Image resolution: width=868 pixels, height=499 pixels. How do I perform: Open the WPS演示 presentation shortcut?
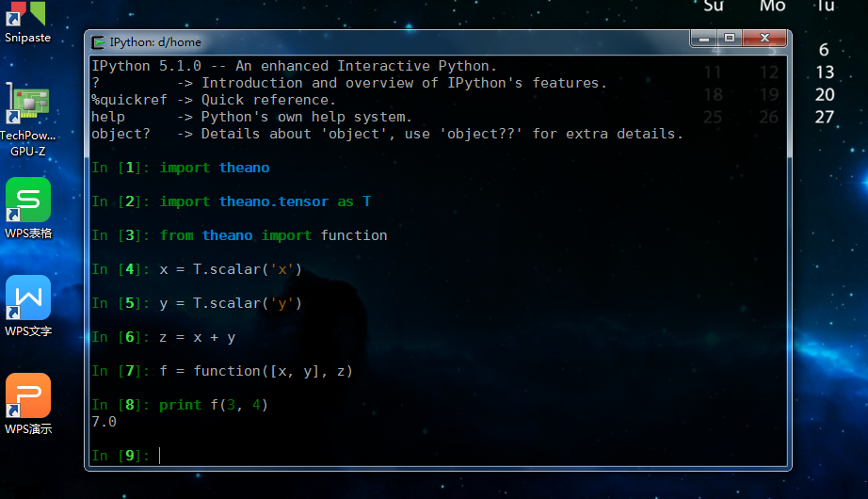coord(27,404)
